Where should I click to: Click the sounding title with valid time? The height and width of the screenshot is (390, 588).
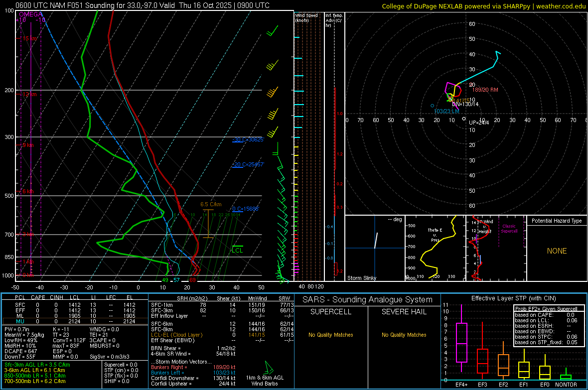[142, 5]
